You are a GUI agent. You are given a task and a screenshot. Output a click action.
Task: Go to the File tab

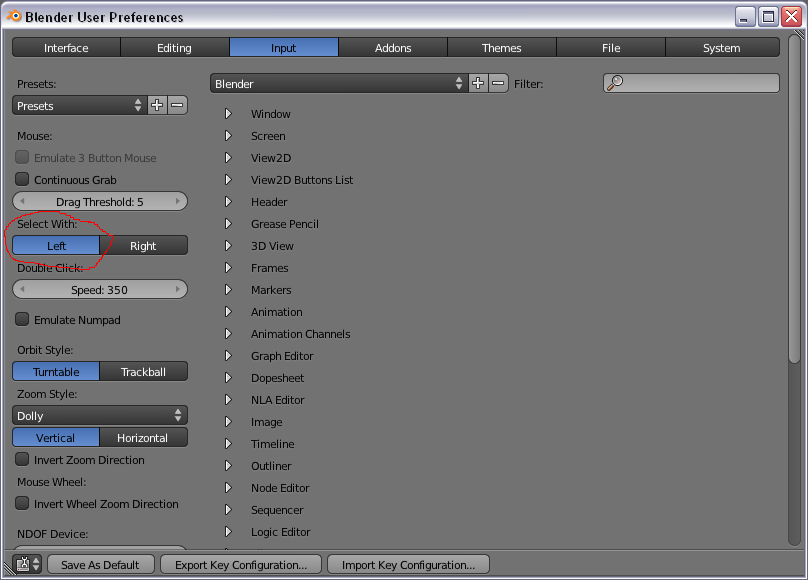click(x=611, y=47)
